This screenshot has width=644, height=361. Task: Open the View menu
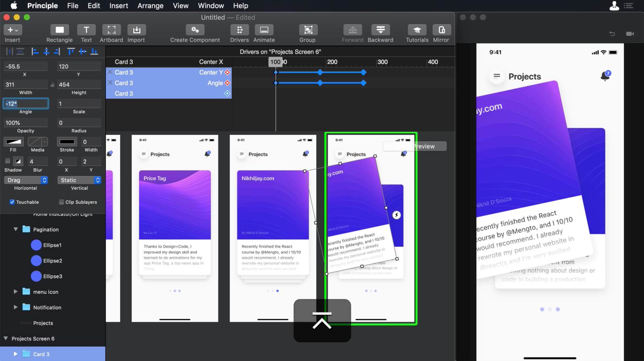[181, 6]
